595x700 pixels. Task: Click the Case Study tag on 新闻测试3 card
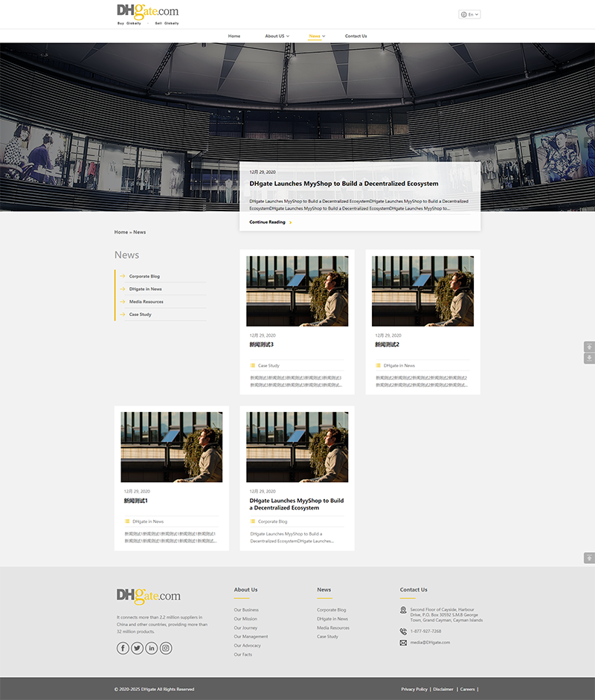pos(268,366)
